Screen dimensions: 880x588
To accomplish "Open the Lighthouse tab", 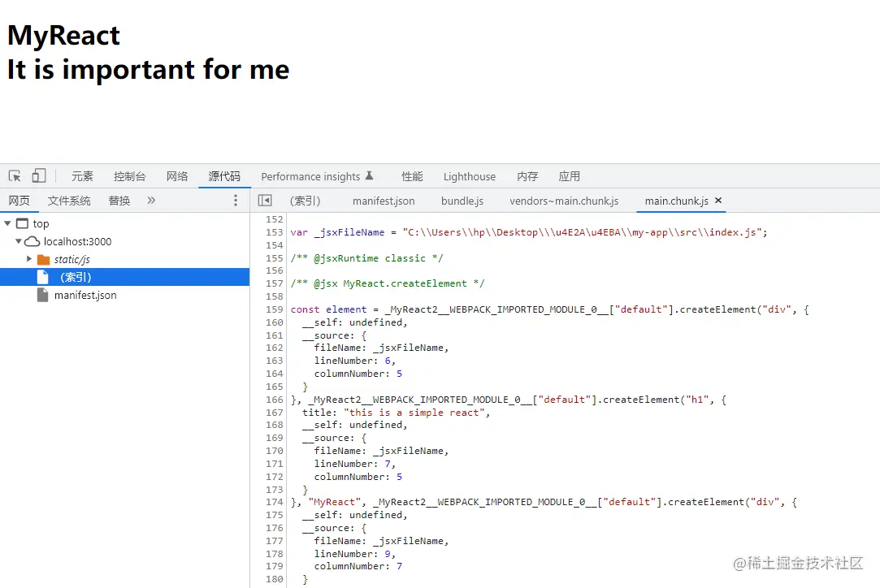I will coord(469,177).
